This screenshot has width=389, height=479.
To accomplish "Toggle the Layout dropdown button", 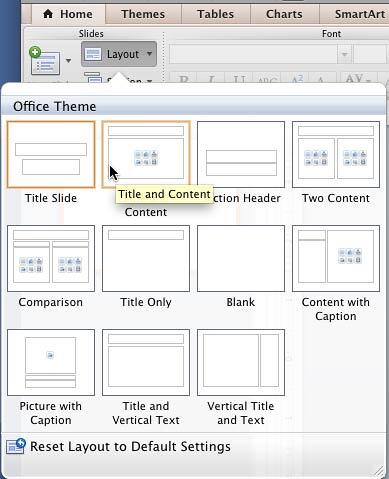I will pyautogui.click(x=119, y=54).
